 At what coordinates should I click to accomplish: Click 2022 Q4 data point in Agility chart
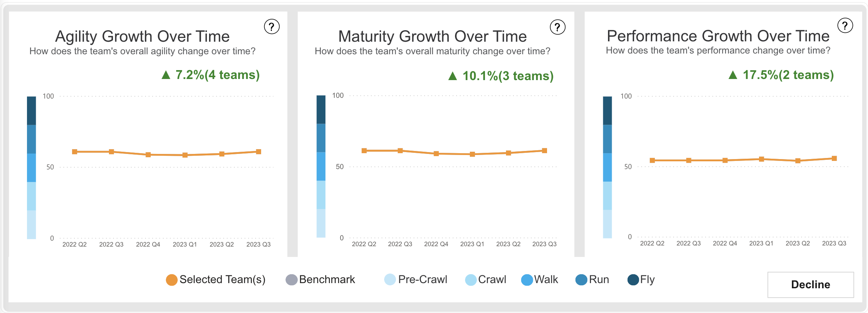tap(148, 155)
